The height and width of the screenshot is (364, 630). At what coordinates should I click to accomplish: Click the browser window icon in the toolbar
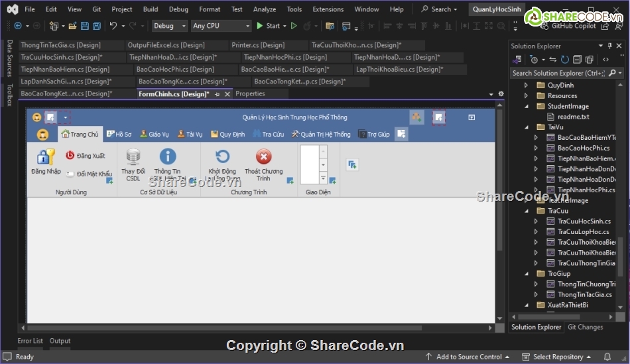[346, 26]
